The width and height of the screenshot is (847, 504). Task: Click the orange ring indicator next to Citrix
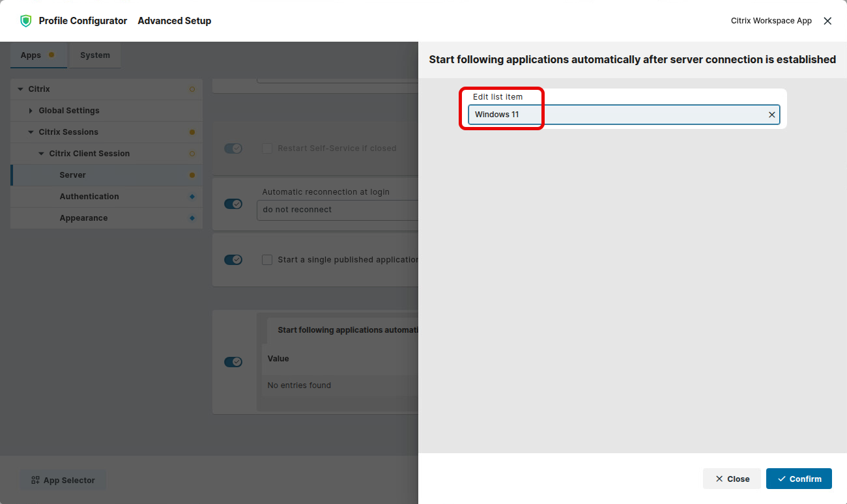click(192, 89)
